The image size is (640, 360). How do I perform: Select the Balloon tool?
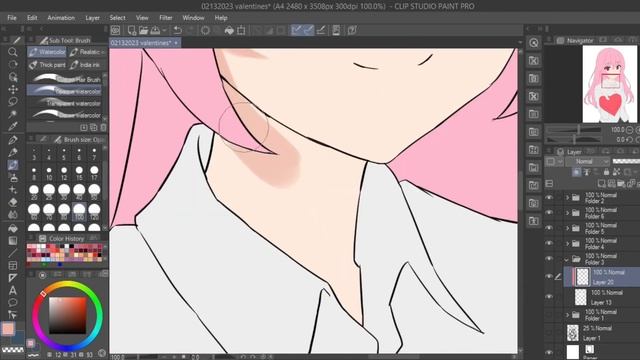pos(13,302)
